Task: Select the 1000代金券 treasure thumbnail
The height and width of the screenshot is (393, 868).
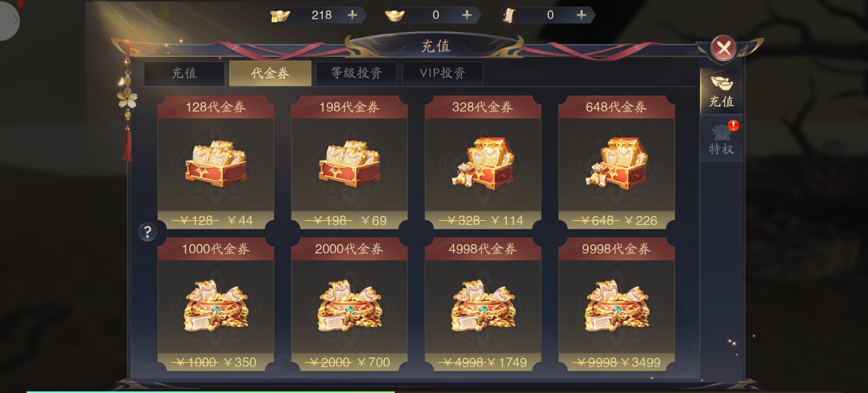Action: tap(216, 306)
